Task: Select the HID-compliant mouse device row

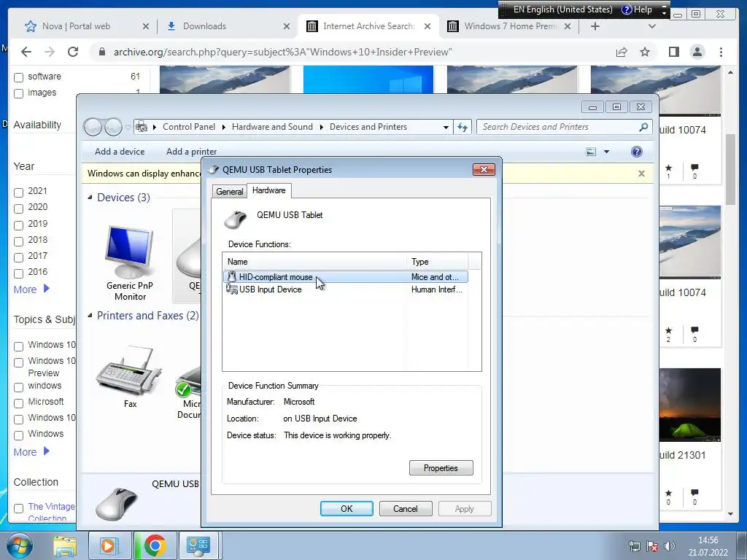Action: coord(346,276)
